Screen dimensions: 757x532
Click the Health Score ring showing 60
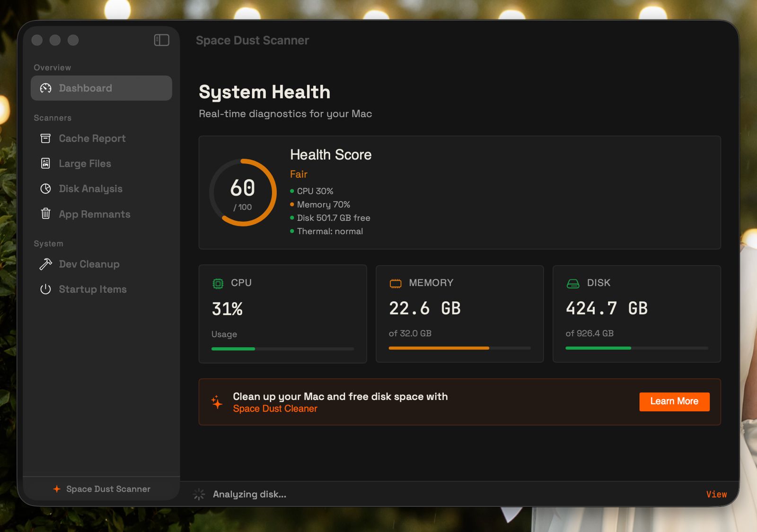[x=242, y=192]
